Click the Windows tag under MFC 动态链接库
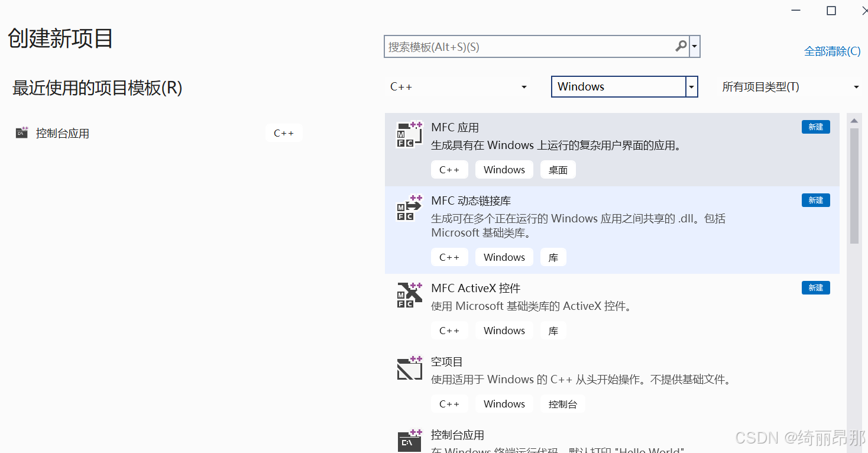The width and height of the screenshot is (868, 453). click(504, 257)
